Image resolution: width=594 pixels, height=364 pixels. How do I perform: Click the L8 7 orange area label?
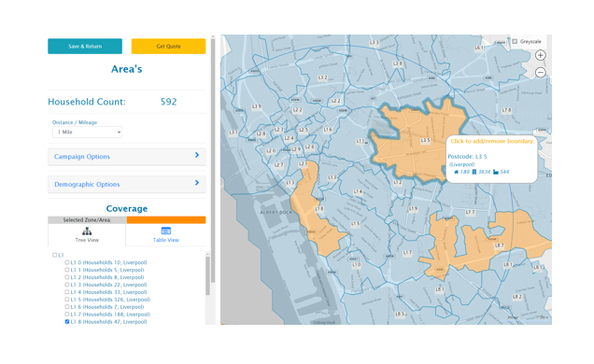click(500, 245)
